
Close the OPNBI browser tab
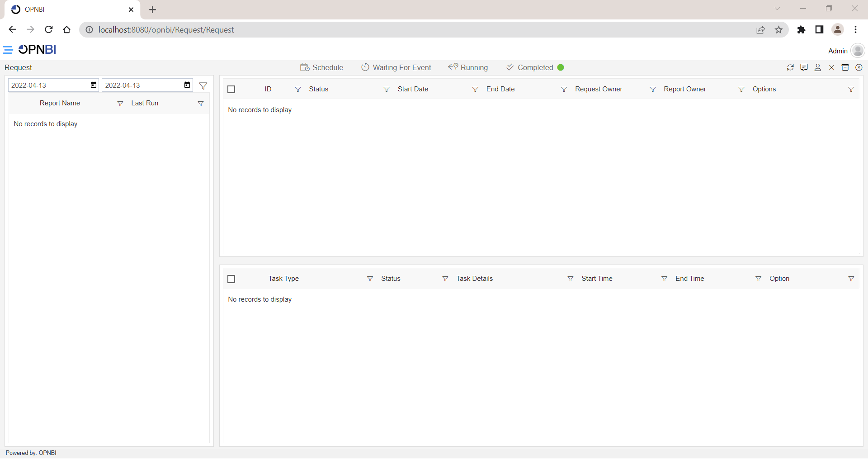coord(131,9)
